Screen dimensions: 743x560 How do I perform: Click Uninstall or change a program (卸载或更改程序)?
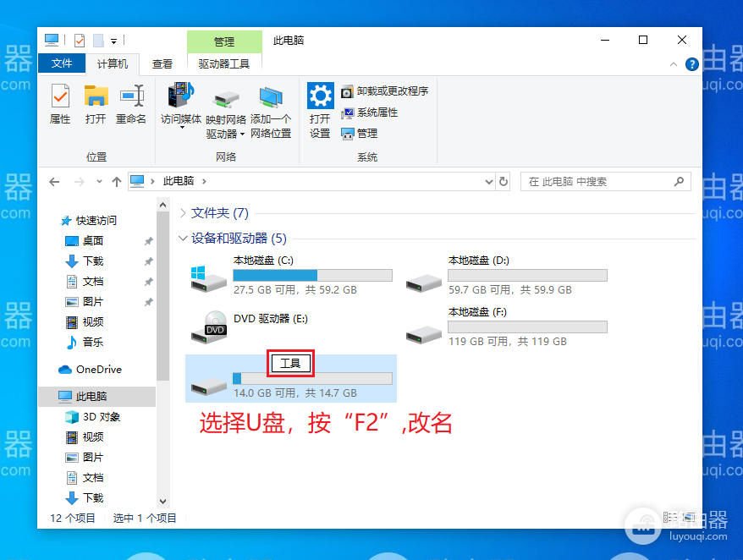pos(384,91)
